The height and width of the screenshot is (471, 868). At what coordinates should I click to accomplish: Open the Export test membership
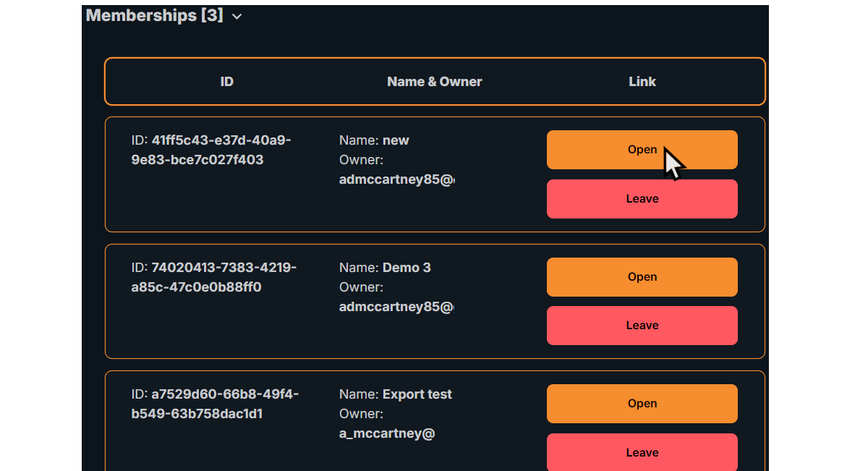642,404
